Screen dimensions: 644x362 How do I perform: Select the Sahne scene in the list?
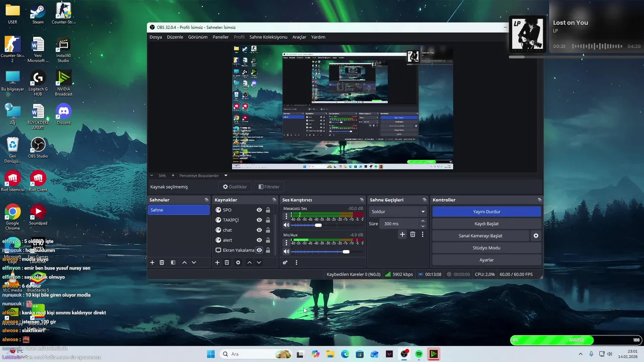[x=179, y=210]
